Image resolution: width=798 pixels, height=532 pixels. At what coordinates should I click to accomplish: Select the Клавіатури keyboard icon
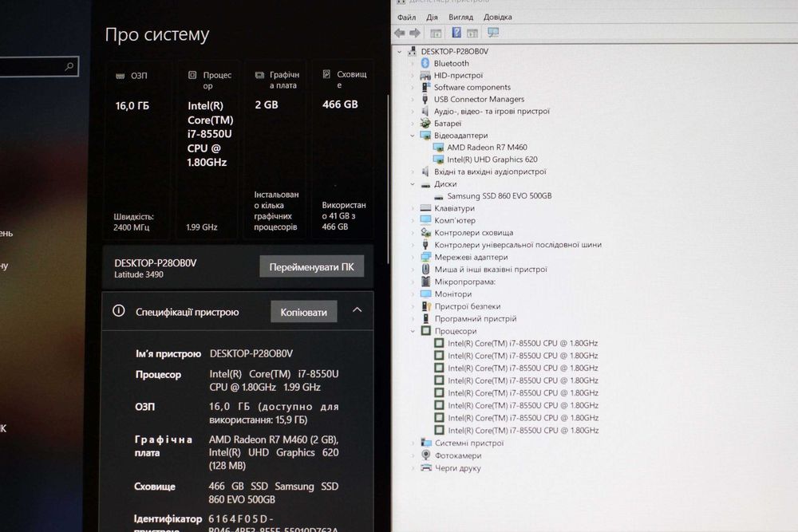coord(426,208)
